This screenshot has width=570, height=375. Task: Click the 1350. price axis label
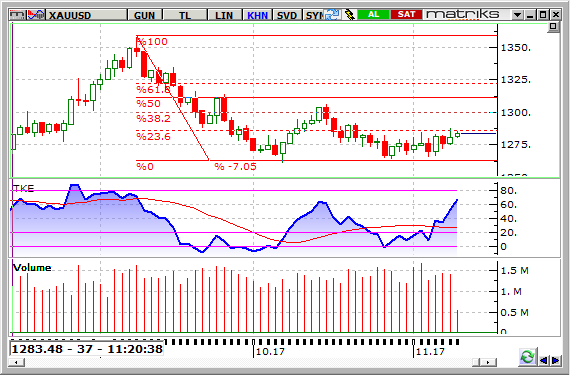coord(515,48)
